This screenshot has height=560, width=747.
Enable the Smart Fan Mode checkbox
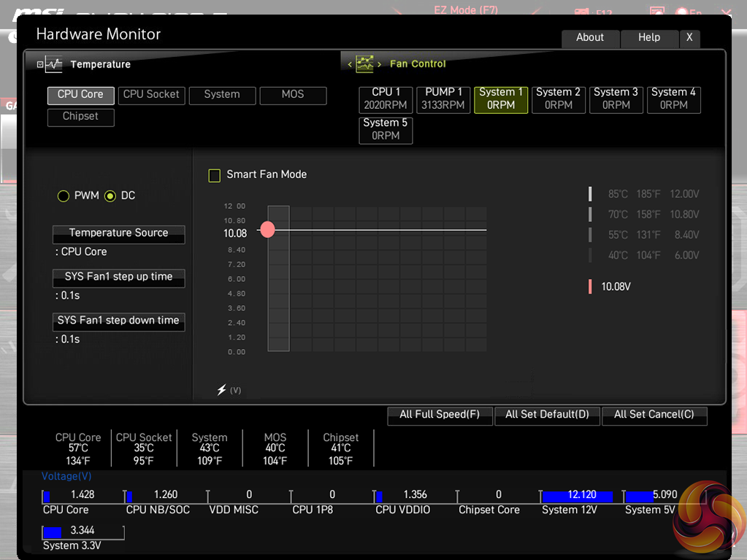tap(215, 175)
